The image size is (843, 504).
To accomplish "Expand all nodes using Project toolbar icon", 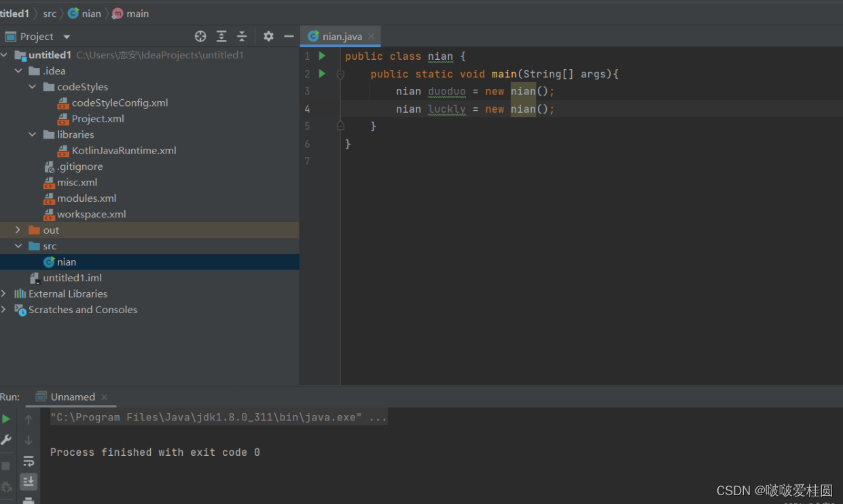I will click(x=221, y=36).
